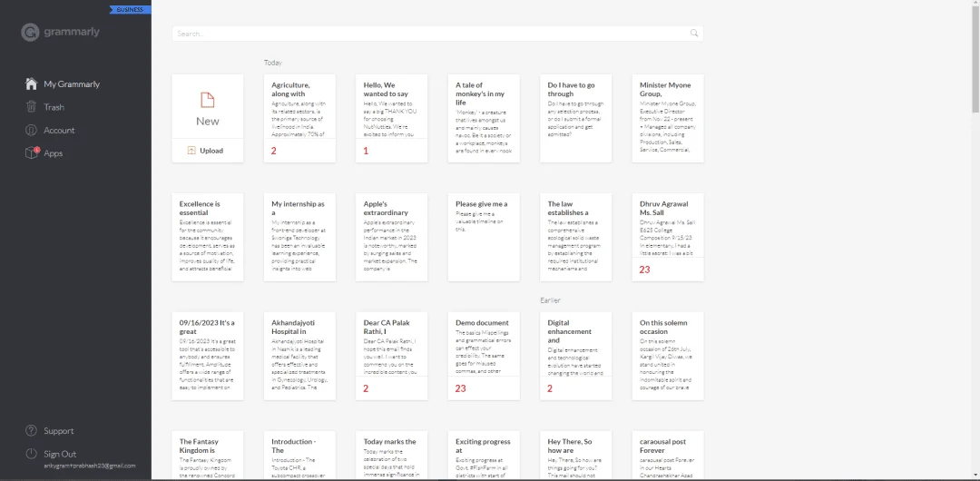This screenshot has height=481, width=980.
Task: Open "The Fantasy Kingdom is" document
Action: (208, 456)
